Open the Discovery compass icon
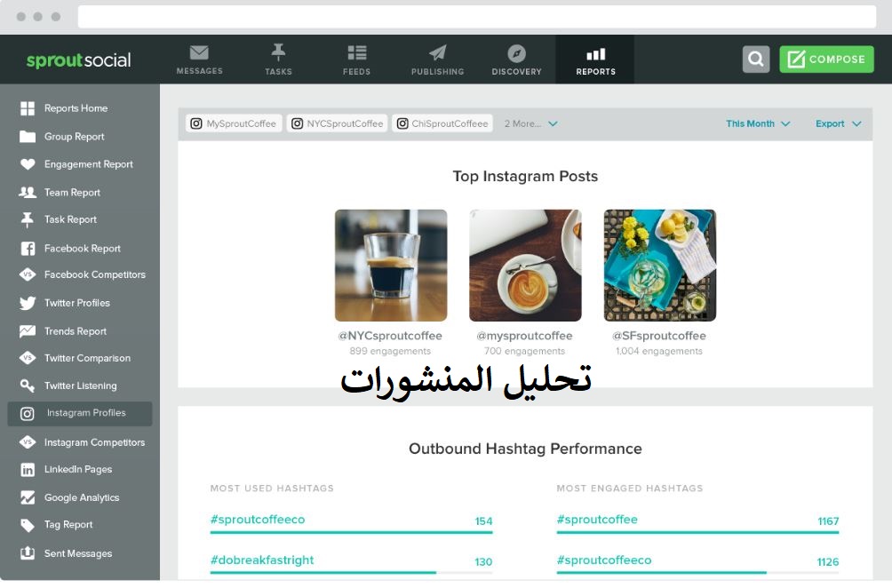The height and width of the screenshot is (588, 892). [x=516, y=53]
